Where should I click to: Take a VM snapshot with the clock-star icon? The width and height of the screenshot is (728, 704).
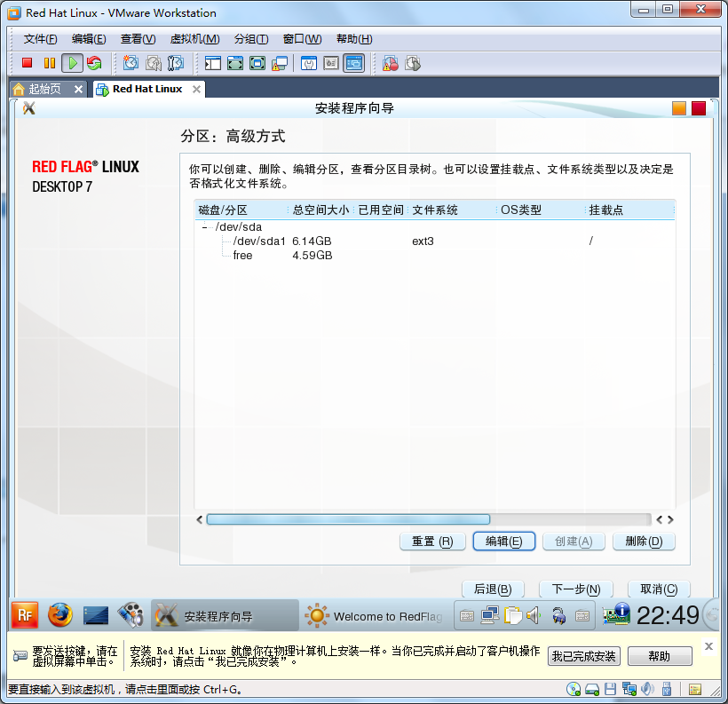click(x=131, y=63)
